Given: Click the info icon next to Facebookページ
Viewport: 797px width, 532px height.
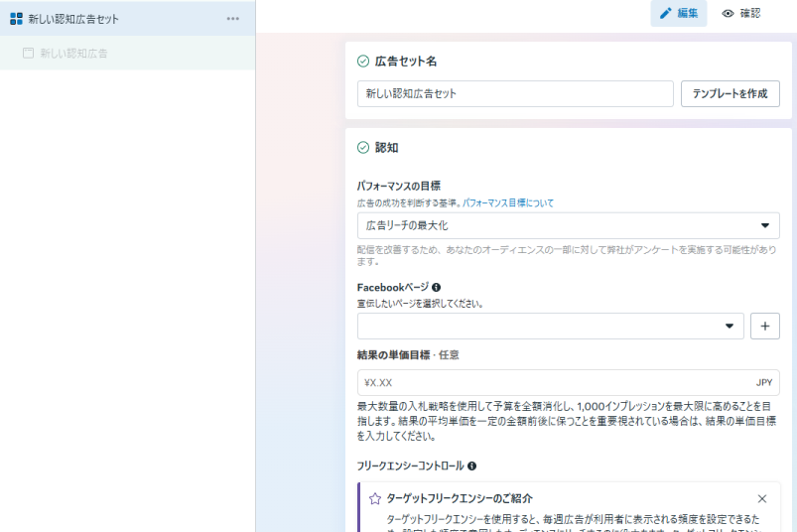Looking at the screenshot, I should coord(437,287).
